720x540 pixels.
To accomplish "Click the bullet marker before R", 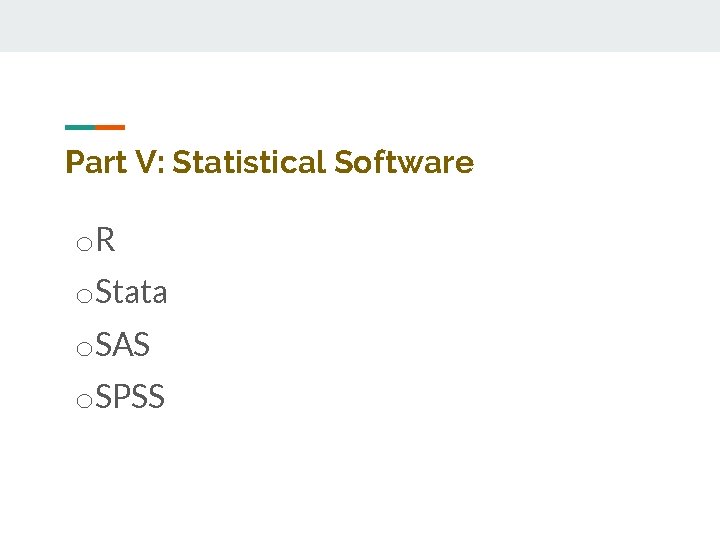I will click(x=84, y=244).
